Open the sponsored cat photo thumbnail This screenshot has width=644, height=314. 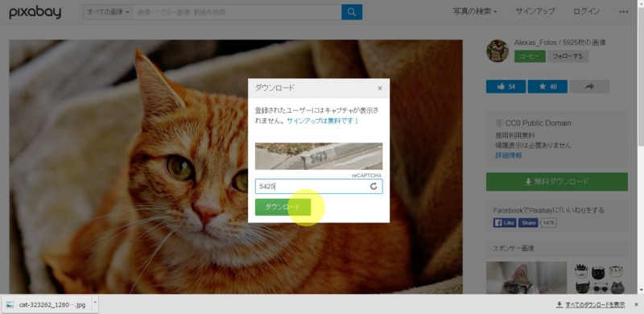pyautogui.click(x=526, y=278)
